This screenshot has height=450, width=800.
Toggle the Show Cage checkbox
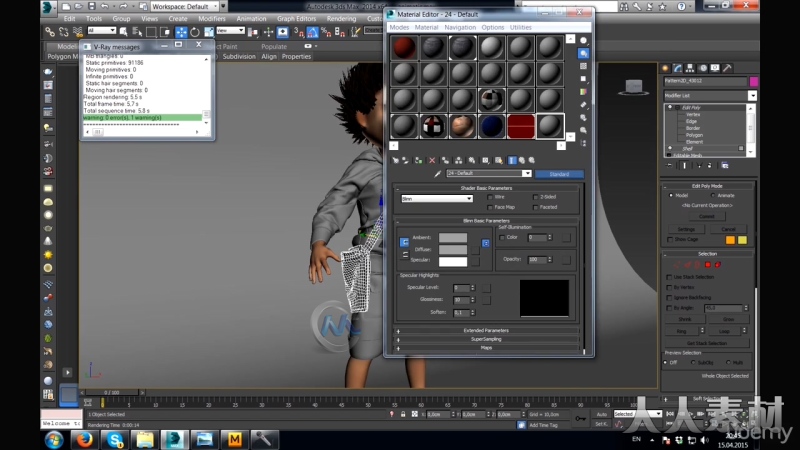(669, 239)
